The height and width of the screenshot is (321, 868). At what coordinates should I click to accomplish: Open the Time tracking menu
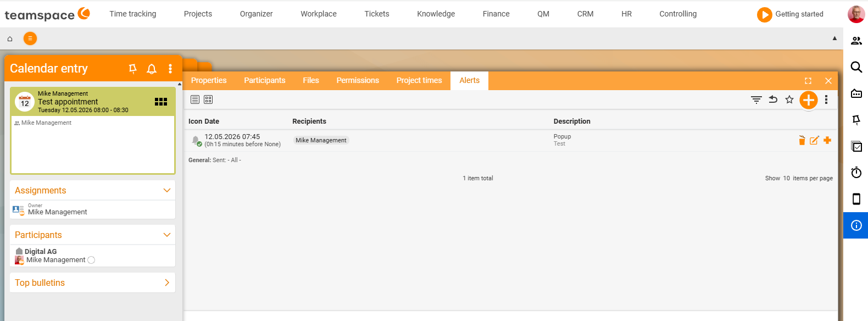coord(133,14)
